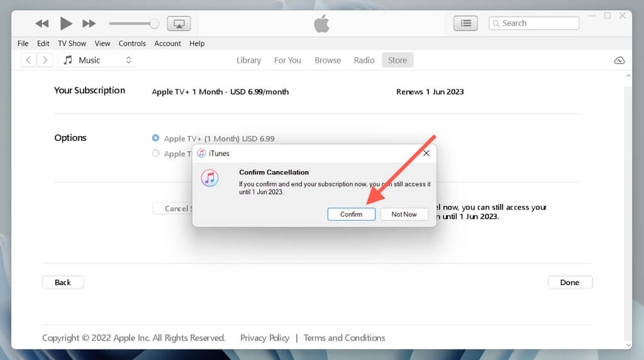Select the second Apple TV+ radio option
The image size is (644, 360).
[156, 154]
